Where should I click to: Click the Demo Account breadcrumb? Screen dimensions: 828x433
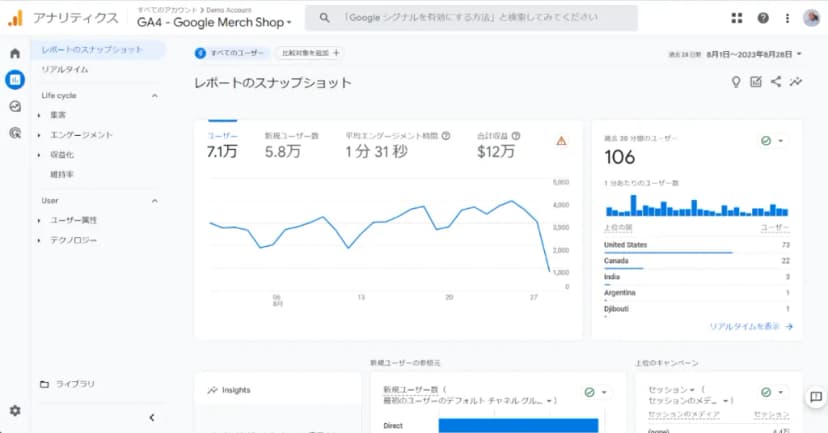pyautogui.click(x=229, y=10)
